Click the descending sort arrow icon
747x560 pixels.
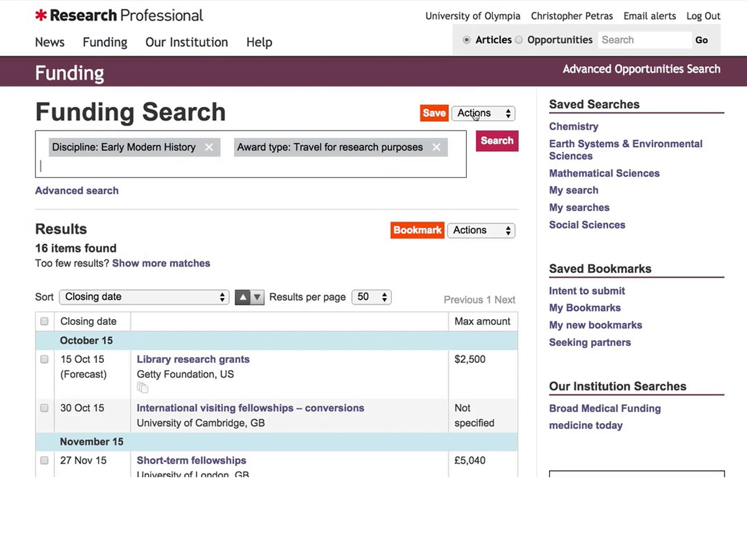click(x=257, y=297)
